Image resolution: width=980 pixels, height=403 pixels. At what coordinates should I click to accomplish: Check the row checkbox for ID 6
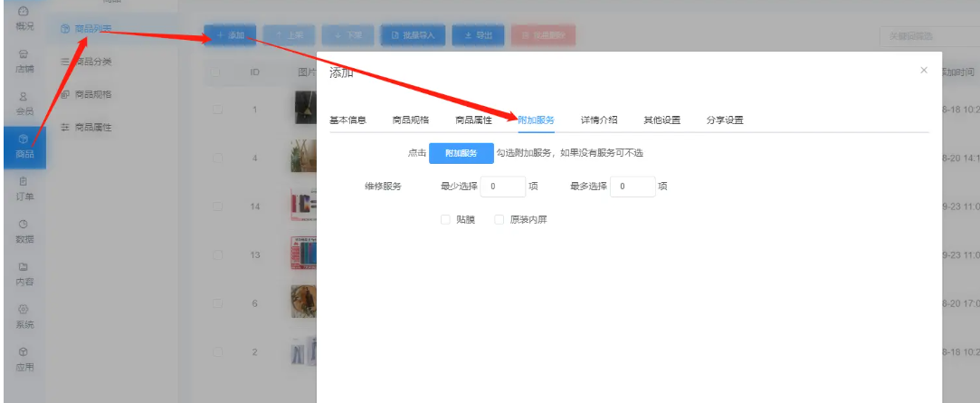217,303
